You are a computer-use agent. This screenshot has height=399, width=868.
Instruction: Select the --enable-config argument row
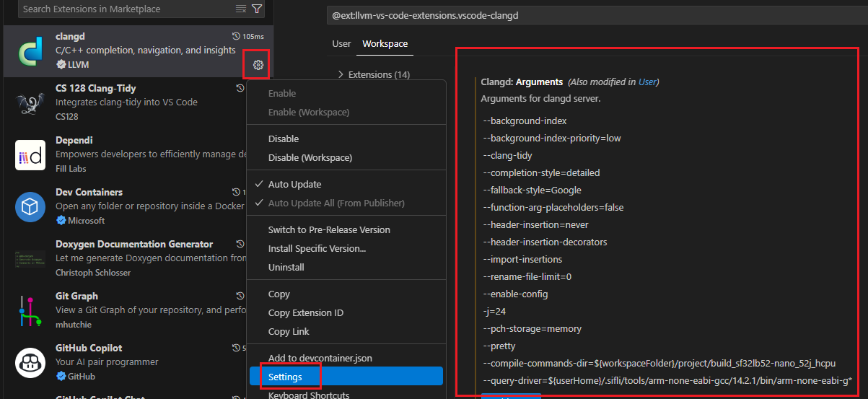tap(515, 294)
